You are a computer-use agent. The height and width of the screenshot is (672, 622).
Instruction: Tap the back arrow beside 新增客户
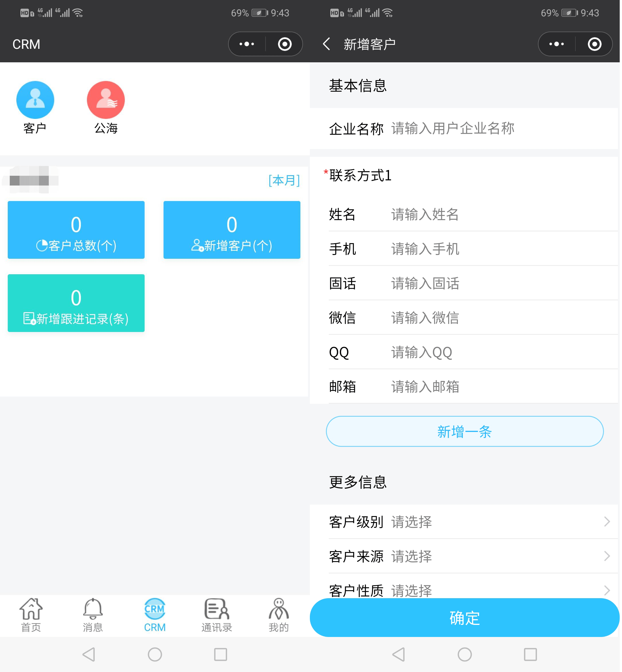pos(326,44)
